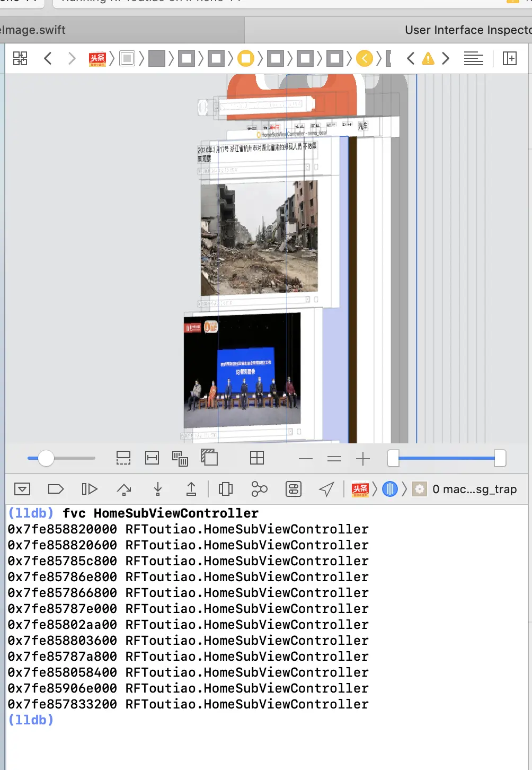The height and width of the screenshot is (770, 532).
Task: Adjust the left handle of visible-range slider
Action: pos(393,458)
